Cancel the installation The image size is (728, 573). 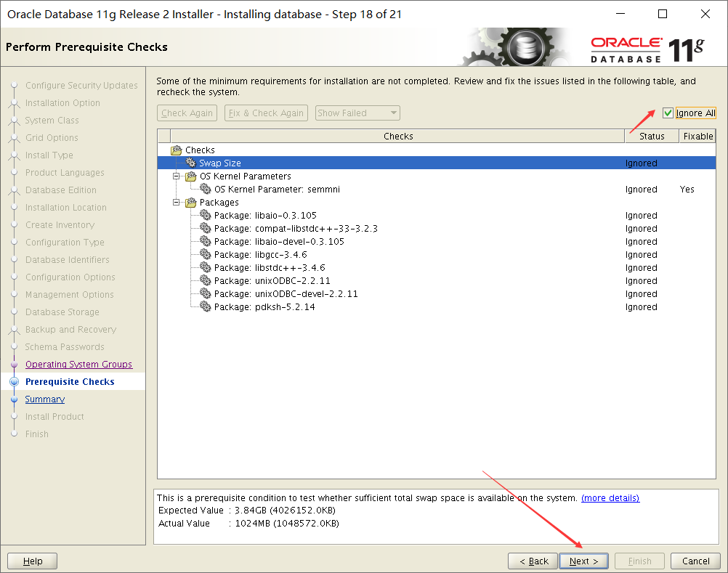[x=695, y=561]
